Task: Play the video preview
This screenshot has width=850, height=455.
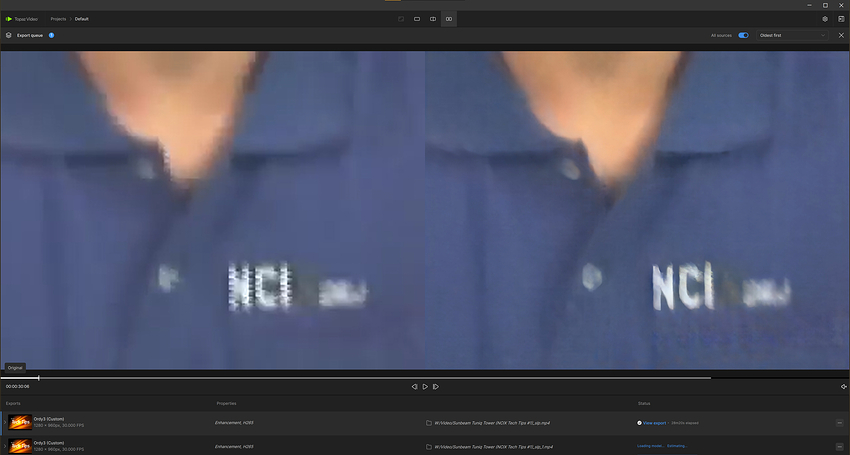Action: point(425,387)
